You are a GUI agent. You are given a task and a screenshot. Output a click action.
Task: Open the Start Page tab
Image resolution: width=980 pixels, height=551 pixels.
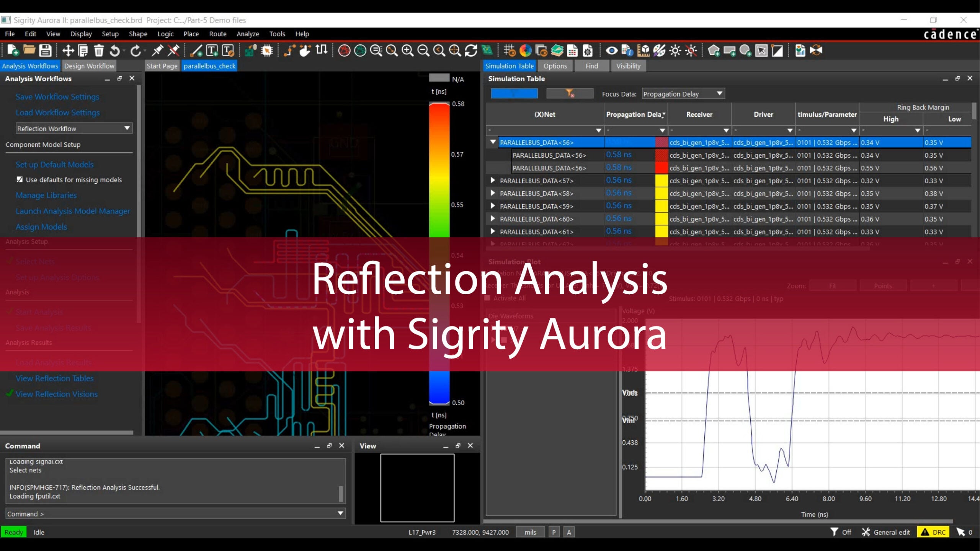(x=162, y=66)
